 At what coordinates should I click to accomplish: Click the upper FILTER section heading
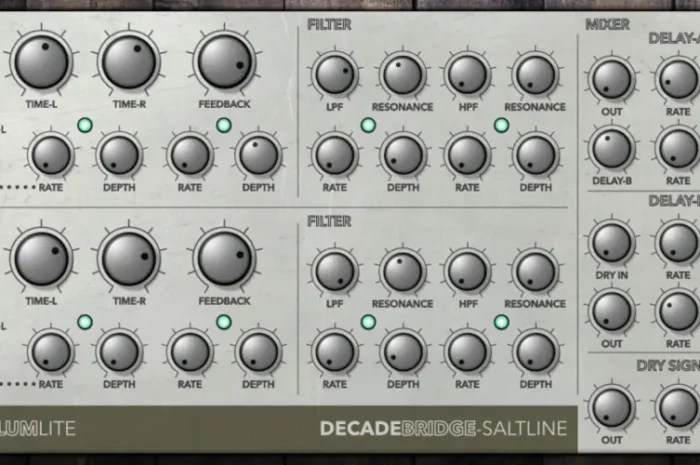coord(329,23)
